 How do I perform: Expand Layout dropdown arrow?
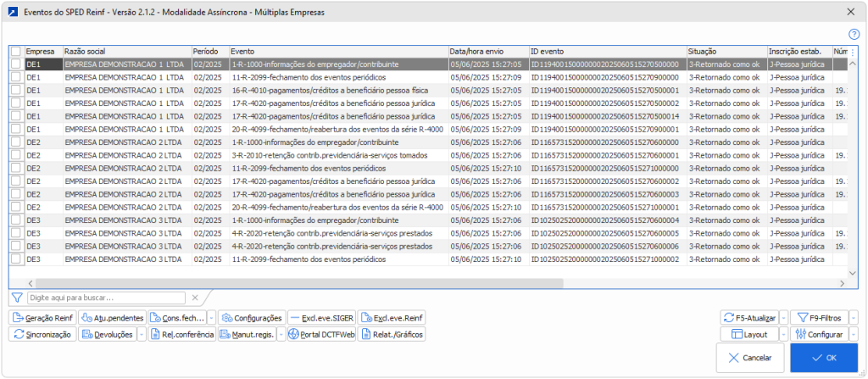784,335
